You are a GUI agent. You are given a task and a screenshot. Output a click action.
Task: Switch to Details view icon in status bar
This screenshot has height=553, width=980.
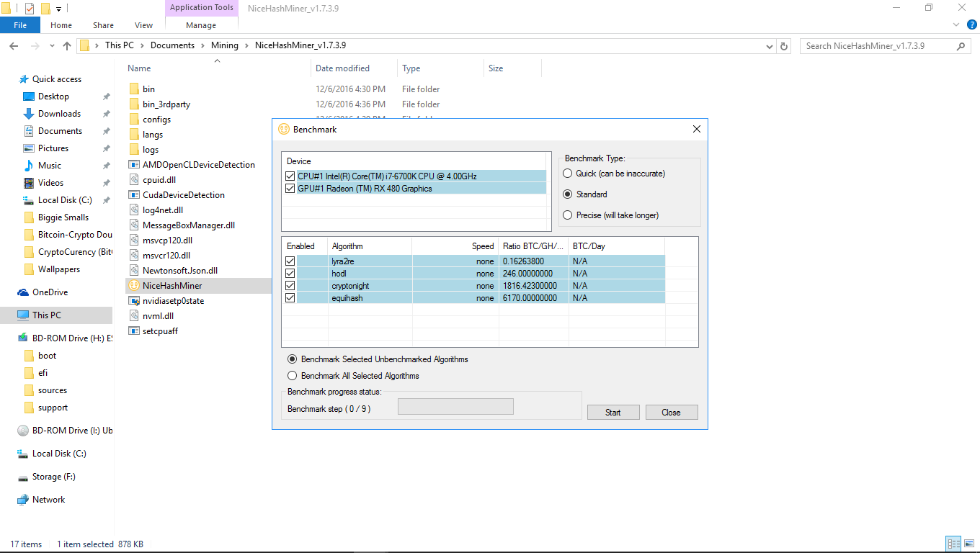(953, 544)
